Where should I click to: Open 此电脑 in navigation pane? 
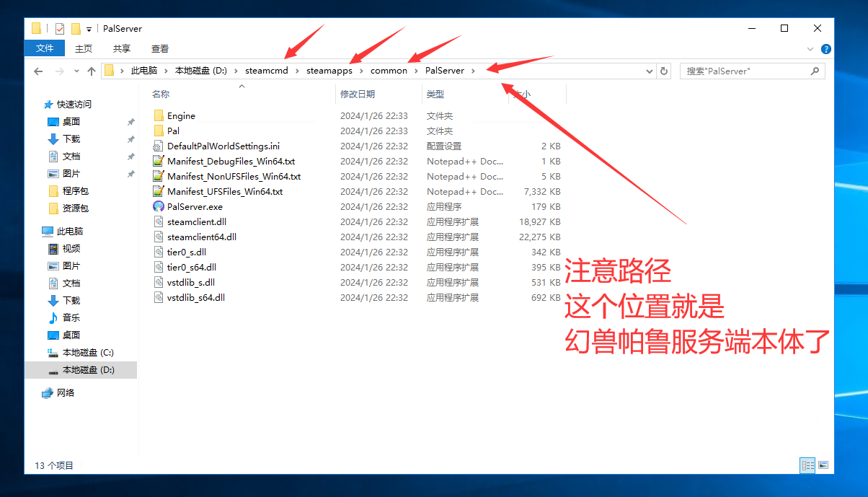(70, 232)
